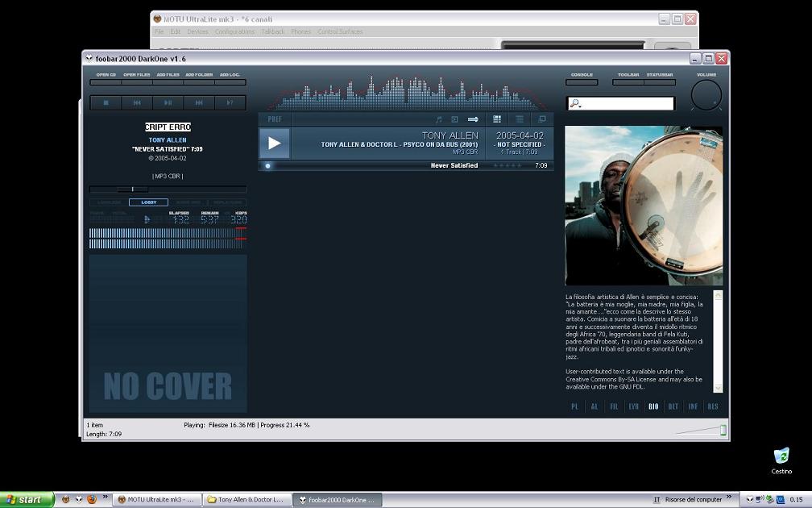Launch Firefox from quick launch

[x=92, y=500]
